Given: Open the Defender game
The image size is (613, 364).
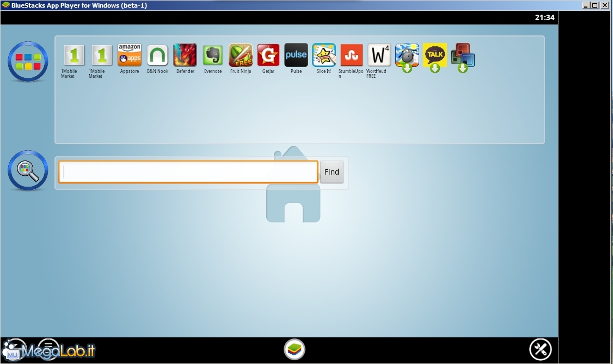Looking at the screenshot, I should click(185, 55).
